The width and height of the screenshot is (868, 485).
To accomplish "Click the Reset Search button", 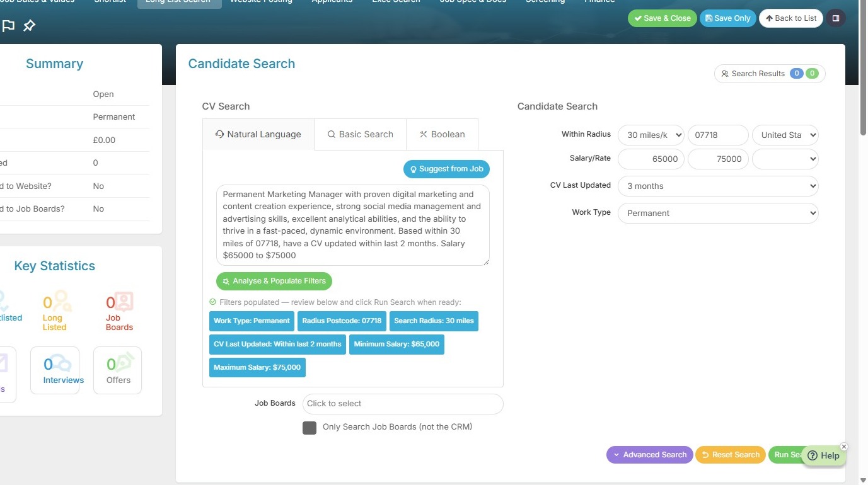I will click(730, 455).
